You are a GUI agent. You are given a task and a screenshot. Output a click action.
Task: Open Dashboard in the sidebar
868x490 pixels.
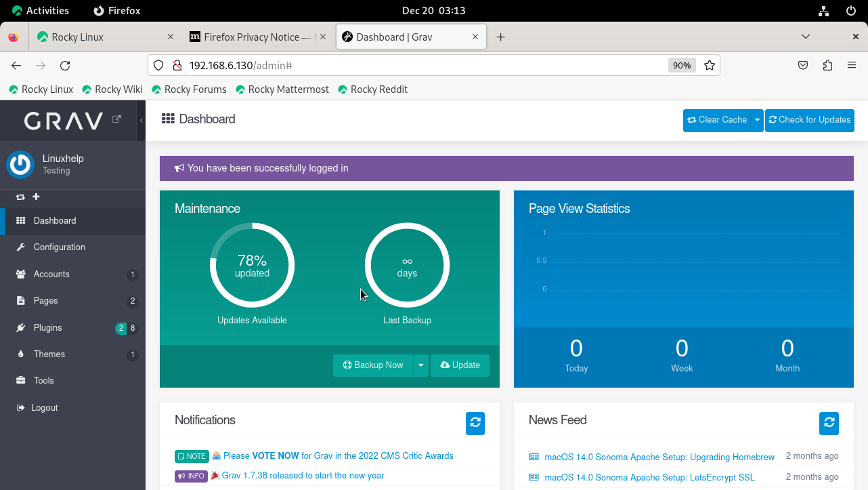(73, 221)
